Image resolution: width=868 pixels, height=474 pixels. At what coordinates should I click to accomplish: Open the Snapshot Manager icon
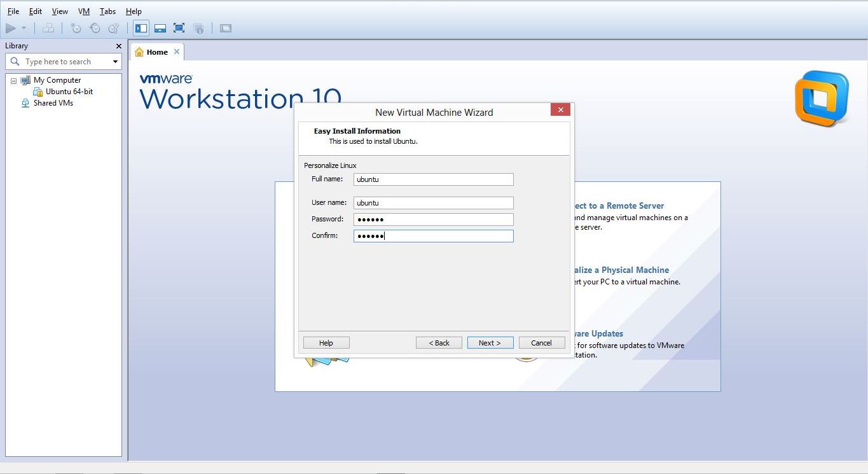114,28
